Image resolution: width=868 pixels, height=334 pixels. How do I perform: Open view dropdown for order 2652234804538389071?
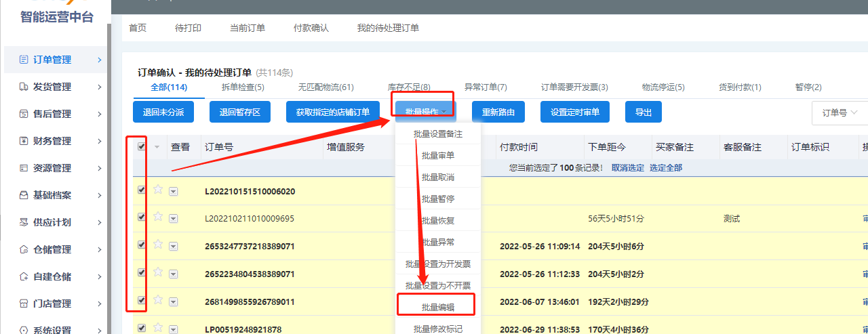coord(173,274)
